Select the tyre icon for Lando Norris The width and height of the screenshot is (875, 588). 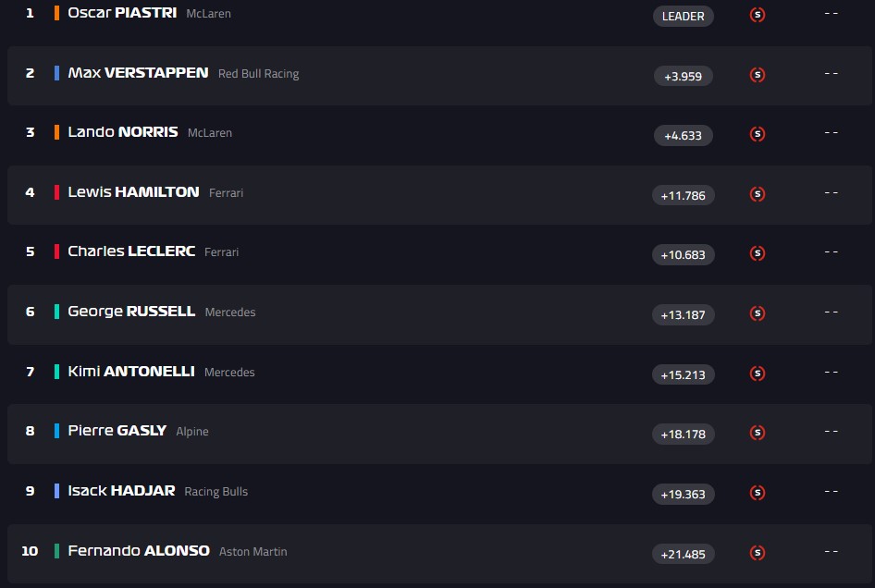[757, 134]
